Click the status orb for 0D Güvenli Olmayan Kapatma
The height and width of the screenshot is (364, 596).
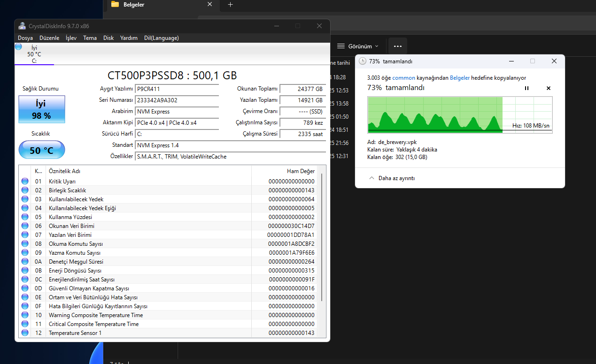[x=25, y=288]
